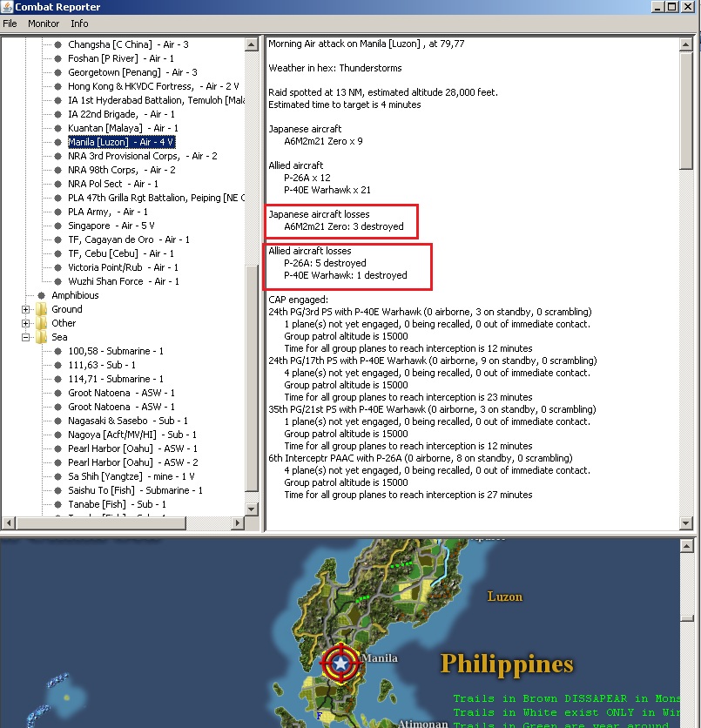Click bullet icon beside Singapore entry
Viewport: 701px width, 728px height.
58,226
